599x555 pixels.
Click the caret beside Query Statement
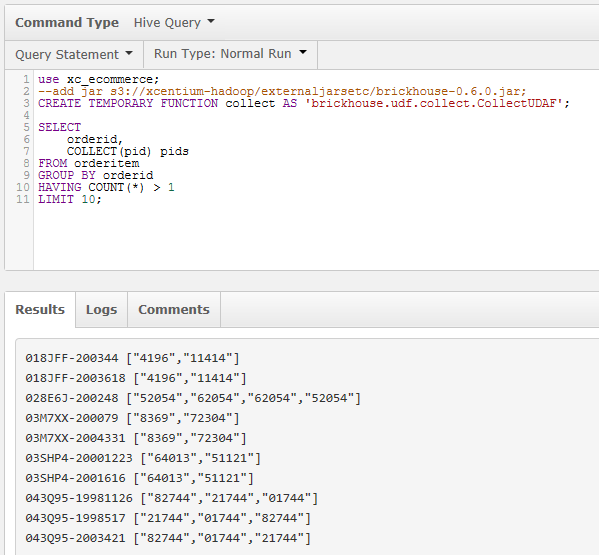pyautogui.click(x=129, y=53)
